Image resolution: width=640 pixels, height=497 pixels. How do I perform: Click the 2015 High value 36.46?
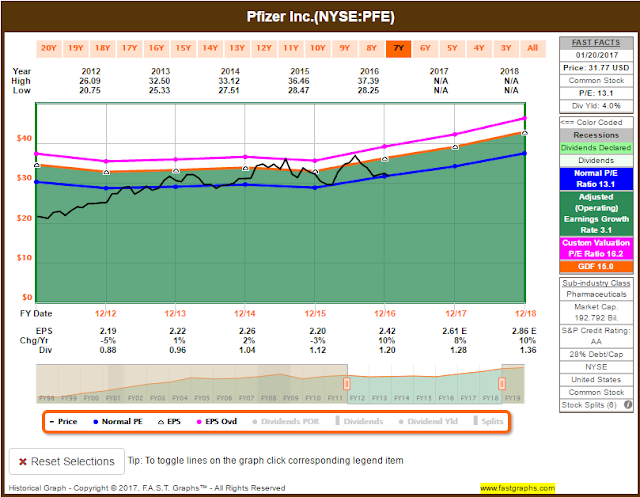[299, 81]
